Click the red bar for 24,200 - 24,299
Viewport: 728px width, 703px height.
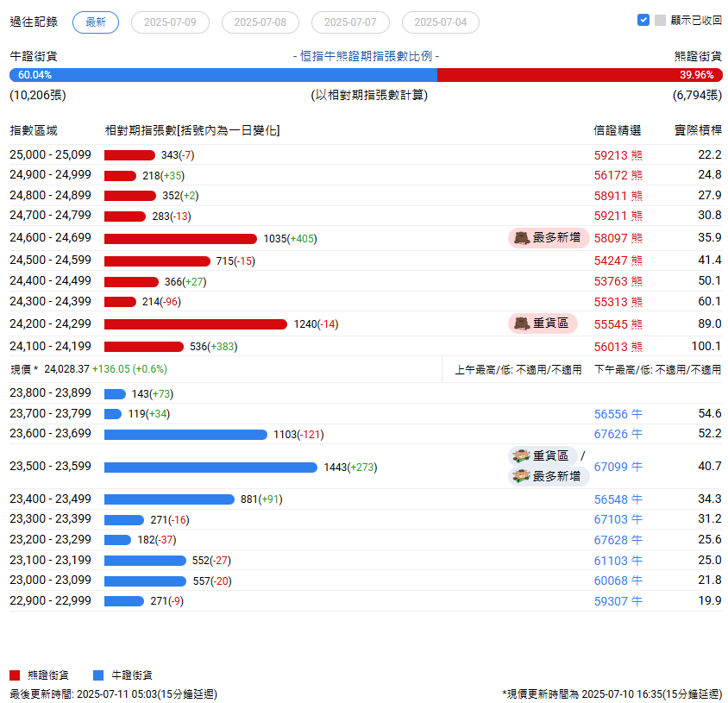coord(196,324)
